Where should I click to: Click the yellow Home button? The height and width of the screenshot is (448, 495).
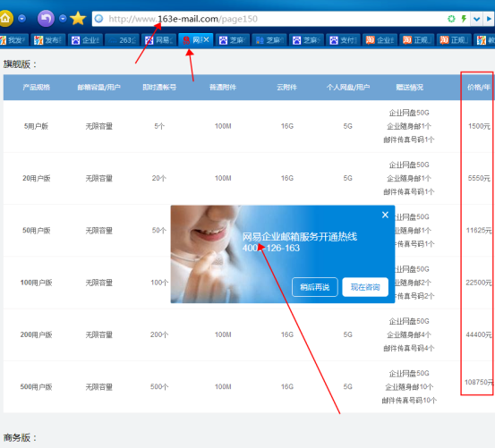pyautogui.click(x=5, y=19)
